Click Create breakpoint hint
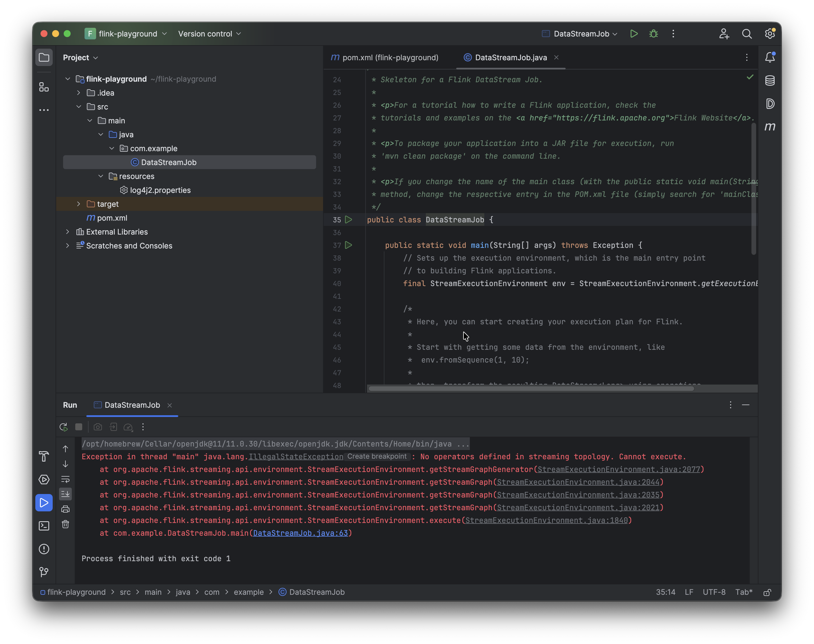The width and height of the screenshot is (814, 644). click(x=377, y=457)
